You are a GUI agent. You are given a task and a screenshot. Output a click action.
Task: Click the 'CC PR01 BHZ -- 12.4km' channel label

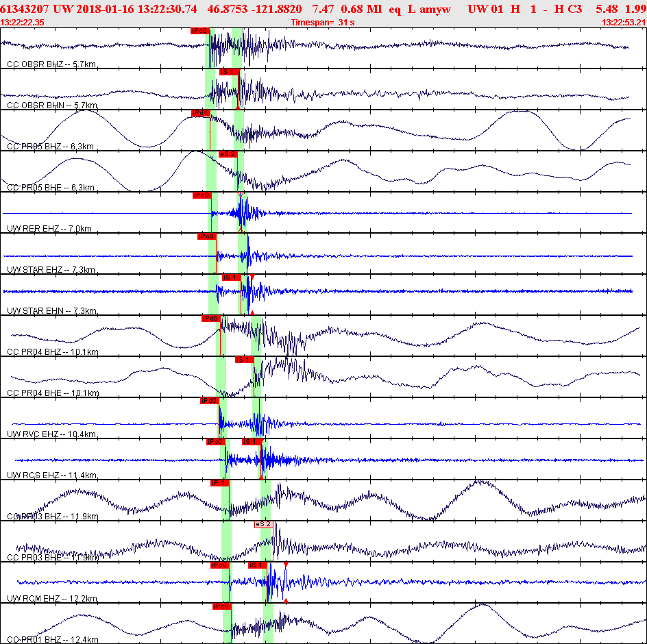click(53, 639)
